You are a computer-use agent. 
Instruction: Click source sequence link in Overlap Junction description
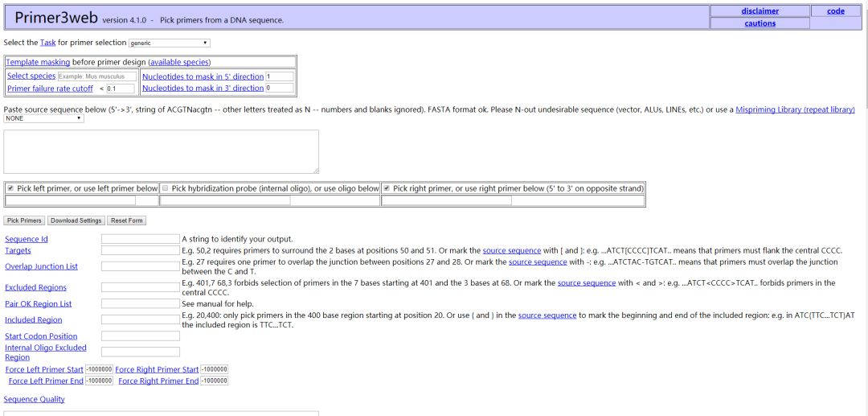(538, 262)
